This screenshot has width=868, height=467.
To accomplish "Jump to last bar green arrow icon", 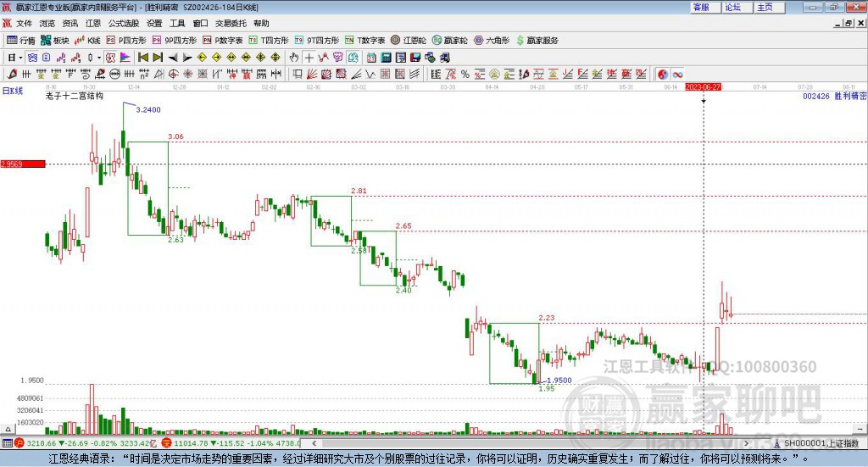I will pos(158,58).
